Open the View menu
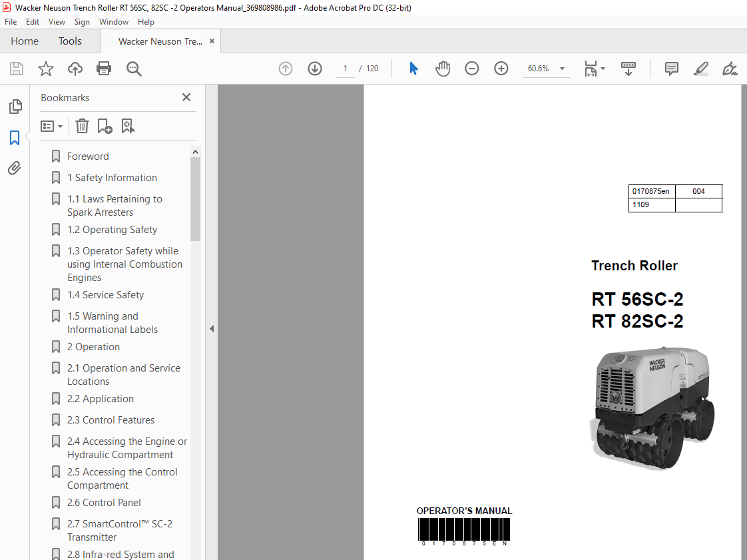The width and height of the screenshot is (747, 560). pos(57,22)
